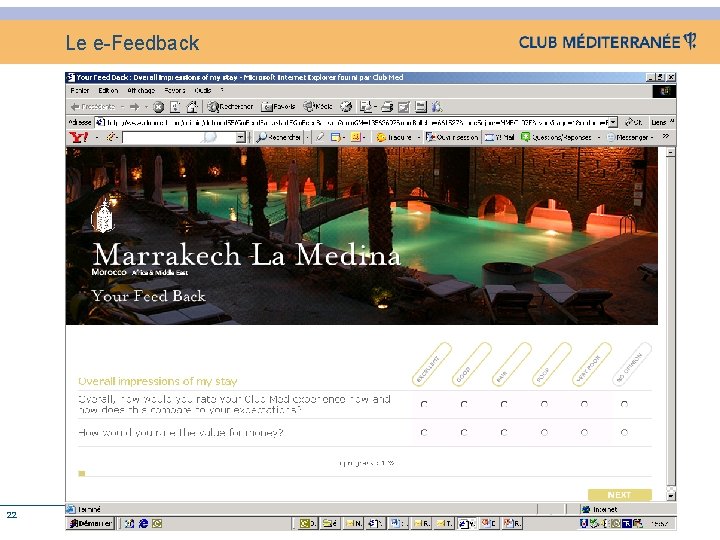720x540 pixels.
Task: Click Yahoo toolbar Rechercher button
Action: coord(278,137)
